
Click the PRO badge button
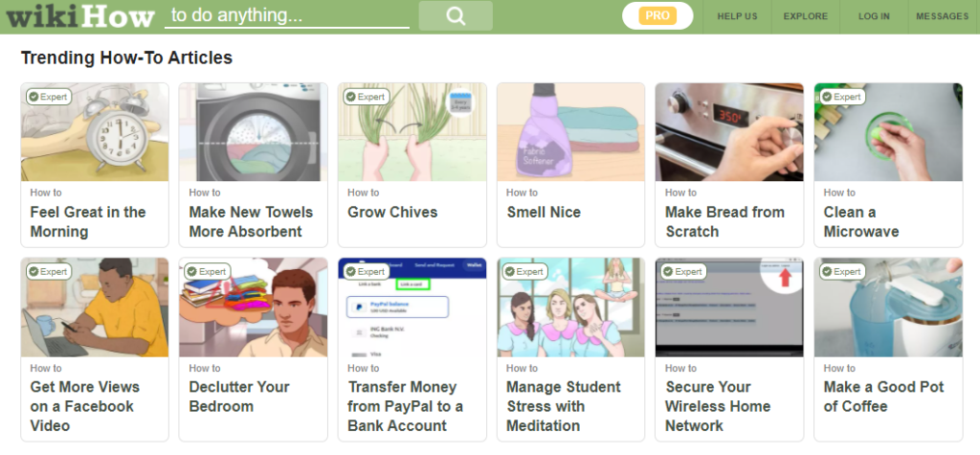[x=657, y=15]
